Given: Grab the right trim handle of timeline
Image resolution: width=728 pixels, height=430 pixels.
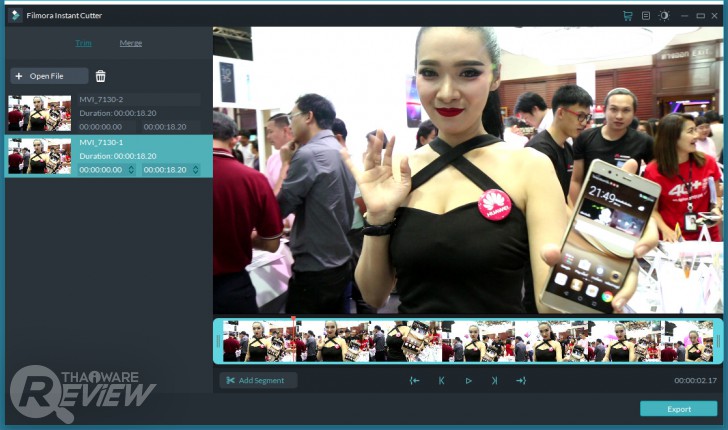Looking at the screenshot, I should pos(718,341).
